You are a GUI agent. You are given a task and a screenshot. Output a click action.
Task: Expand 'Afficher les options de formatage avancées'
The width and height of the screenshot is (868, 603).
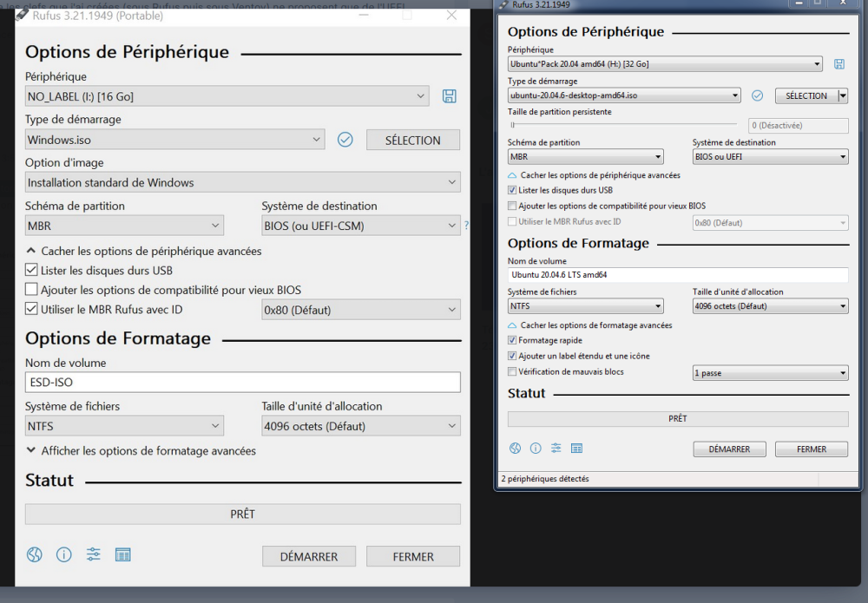coord(141,451)
